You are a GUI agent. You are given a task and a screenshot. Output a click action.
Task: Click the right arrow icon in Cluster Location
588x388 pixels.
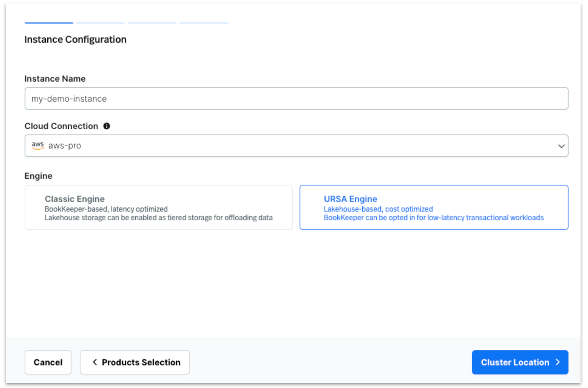(x=558, y=362)
